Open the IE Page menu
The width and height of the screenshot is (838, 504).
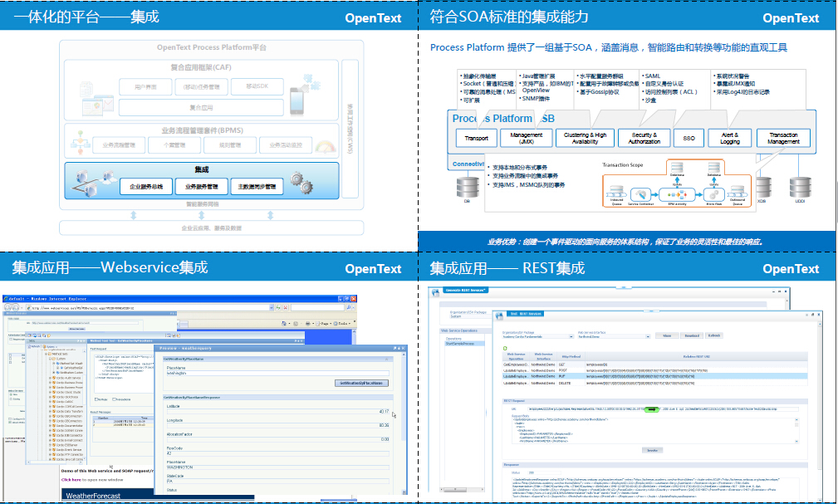[x=325, y=323]
